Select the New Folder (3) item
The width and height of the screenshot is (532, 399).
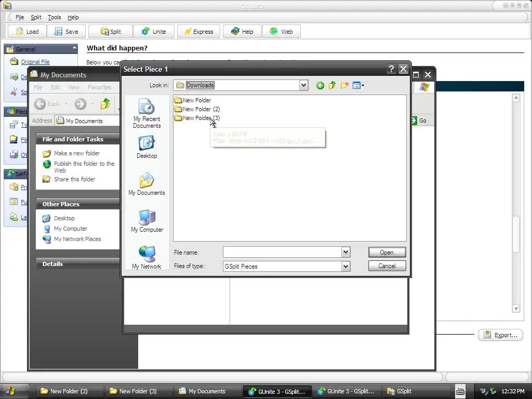point(197,118)
